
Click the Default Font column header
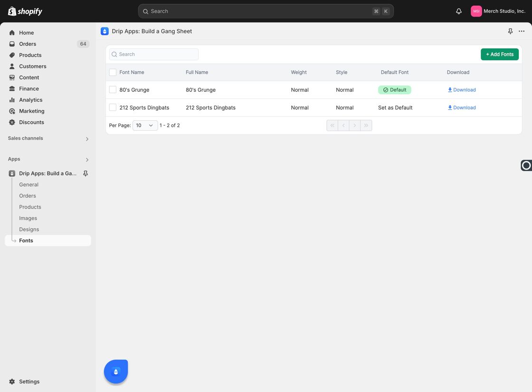(x=395, y=72)
